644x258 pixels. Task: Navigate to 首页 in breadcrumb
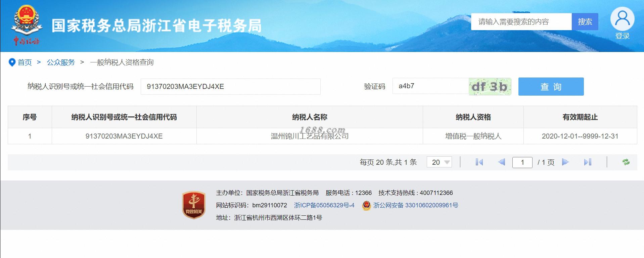pos(25,62)
